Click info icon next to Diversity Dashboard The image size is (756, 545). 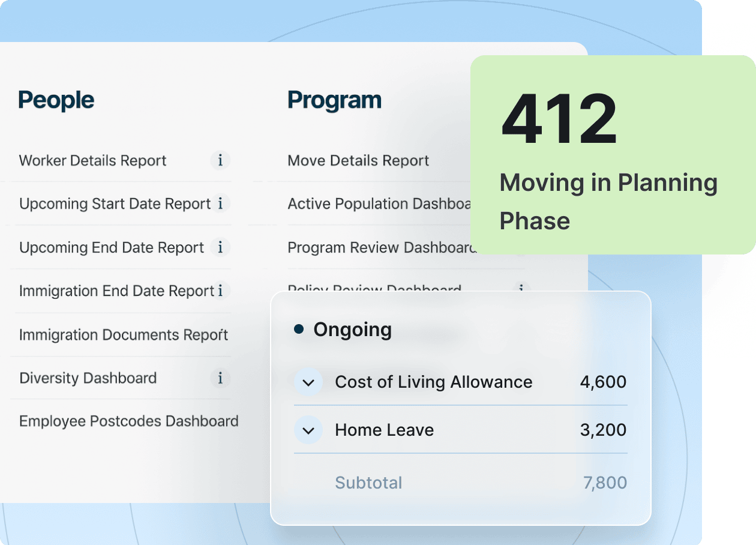click(220, 378)
